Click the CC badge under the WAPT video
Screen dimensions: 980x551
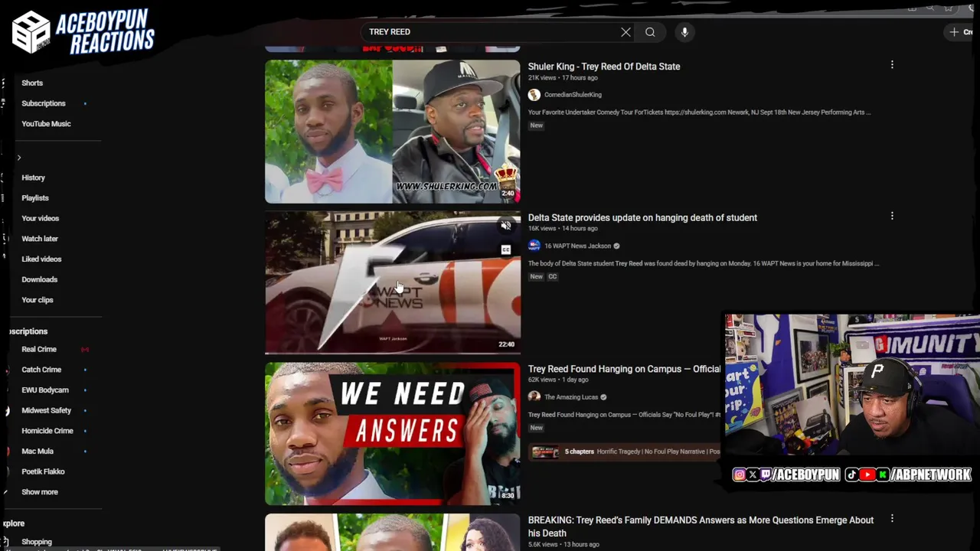coord(553,277)
